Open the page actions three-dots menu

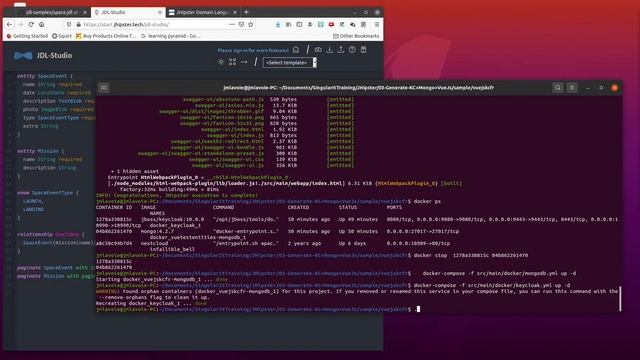click(x=231, y=24)
